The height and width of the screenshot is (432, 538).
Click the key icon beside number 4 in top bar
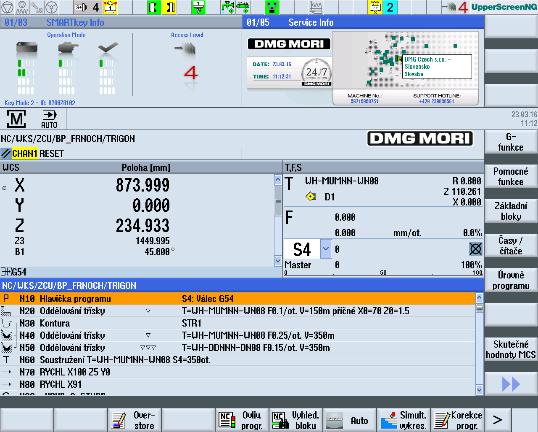click(81, 7)
